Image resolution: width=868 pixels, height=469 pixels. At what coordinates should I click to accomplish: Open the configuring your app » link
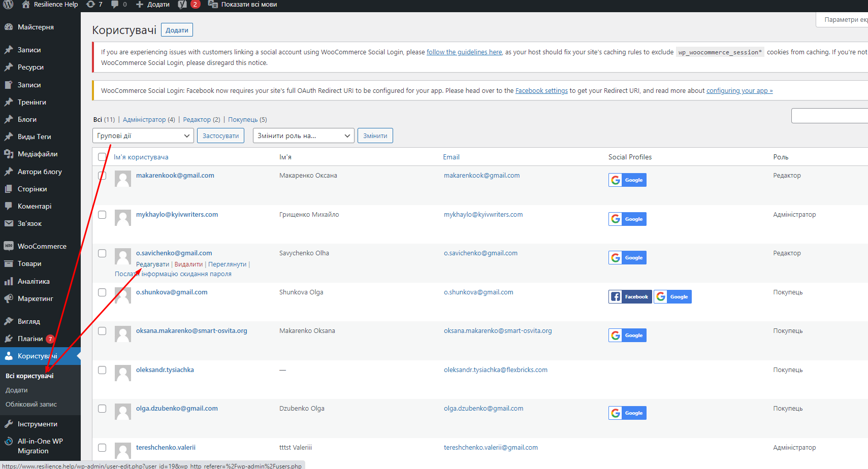point(740,91)
